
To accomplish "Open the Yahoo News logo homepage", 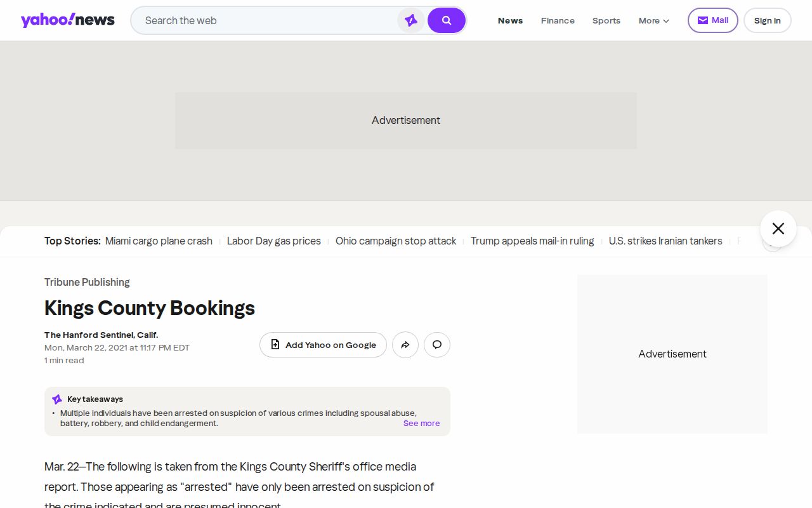I will pyautogui.click(x=67, y=20).
